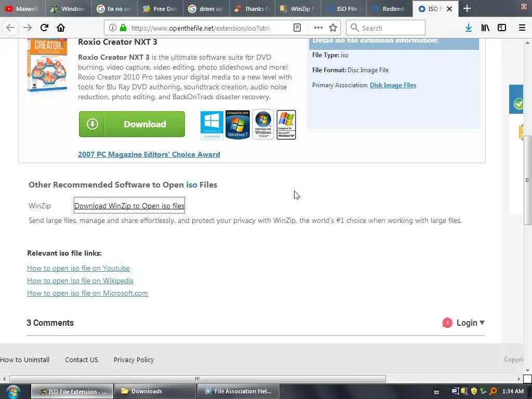
Task: Click the Roxio Creator box image
Action: [47, 65]
